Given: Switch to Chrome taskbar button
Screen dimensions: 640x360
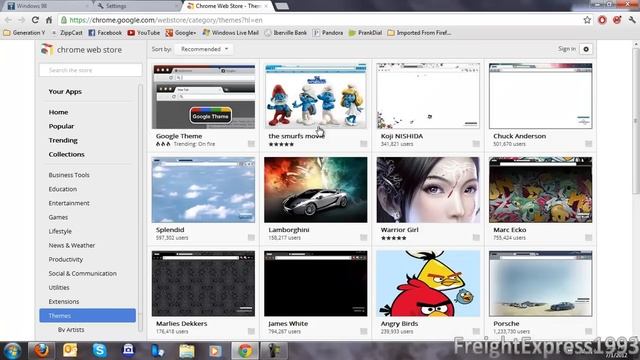Looking at the screenshot, I should 245,351.
